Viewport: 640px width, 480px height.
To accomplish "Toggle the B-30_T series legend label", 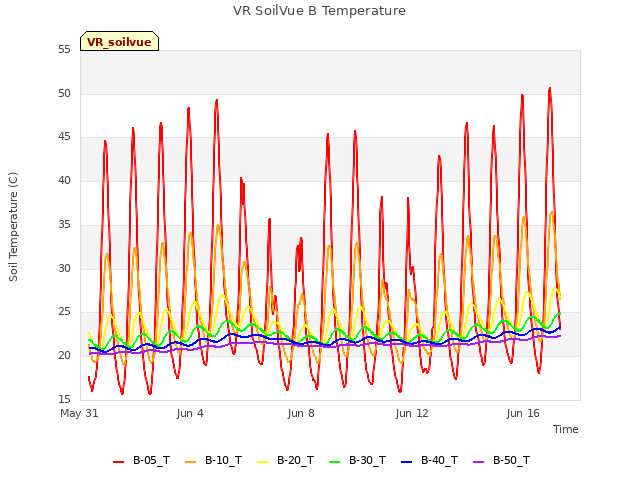I will point(367,460).
